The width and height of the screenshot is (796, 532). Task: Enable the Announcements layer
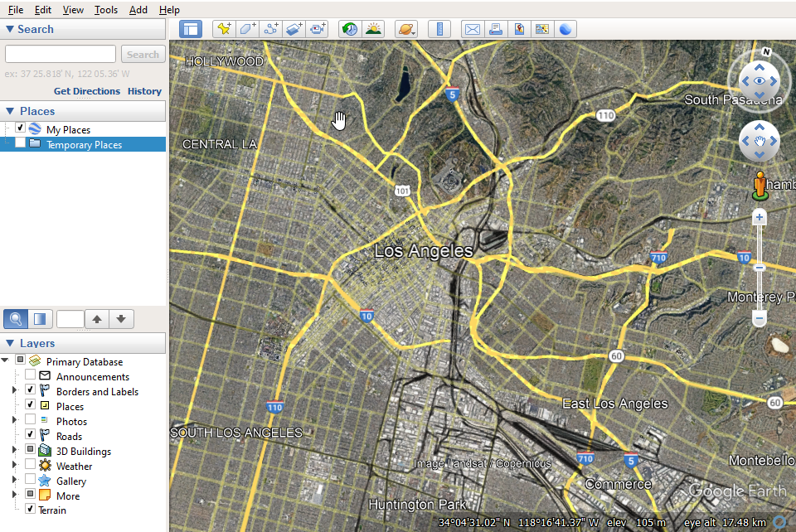(31, 375)
